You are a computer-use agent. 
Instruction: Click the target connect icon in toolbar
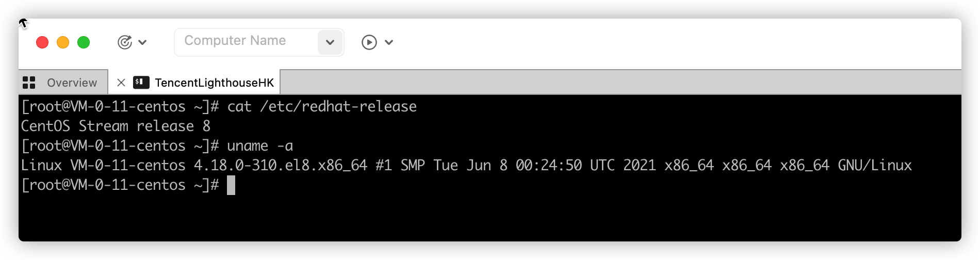[125, 42]
